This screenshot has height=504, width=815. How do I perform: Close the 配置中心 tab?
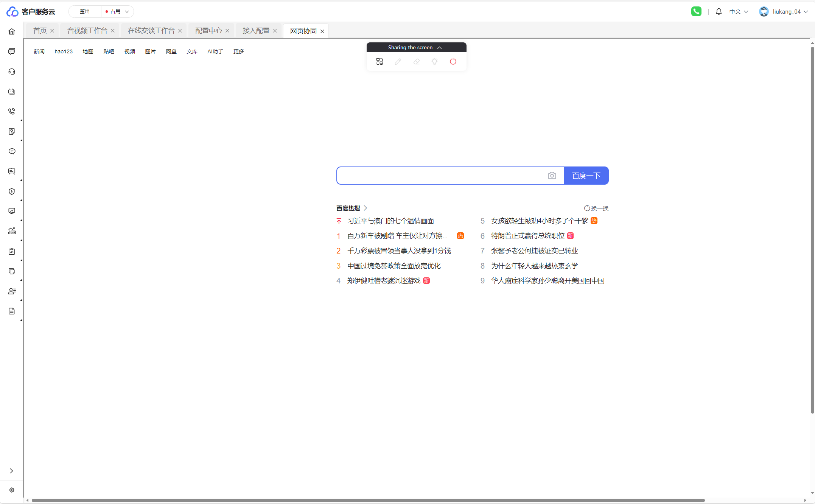click(227, 31)
